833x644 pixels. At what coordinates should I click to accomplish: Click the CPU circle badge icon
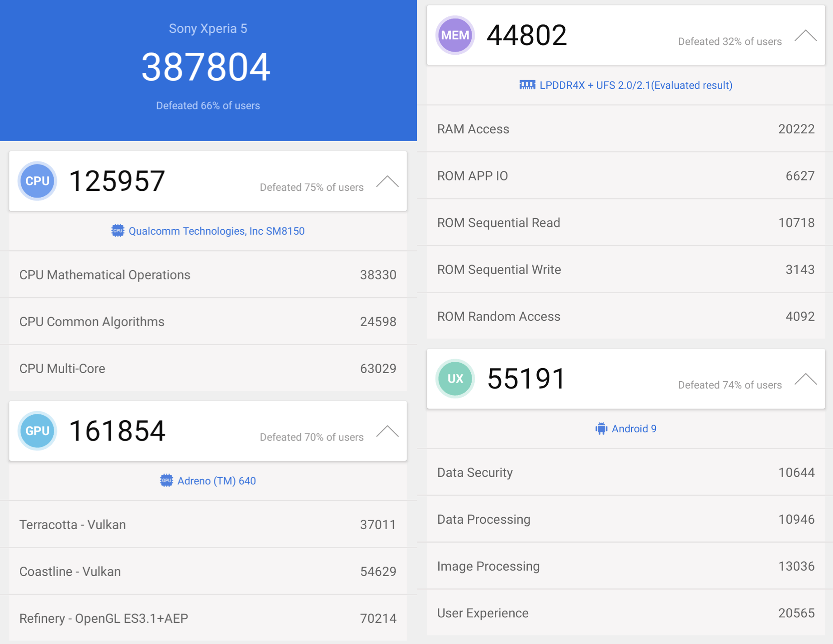[x=37, y=181]
